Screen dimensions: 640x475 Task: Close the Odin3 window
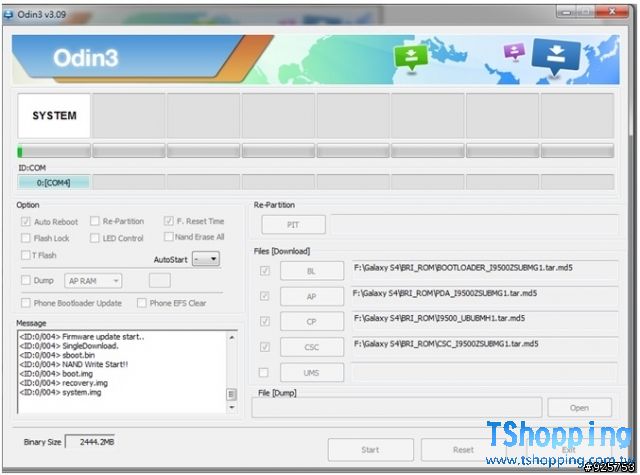(612, 11)
